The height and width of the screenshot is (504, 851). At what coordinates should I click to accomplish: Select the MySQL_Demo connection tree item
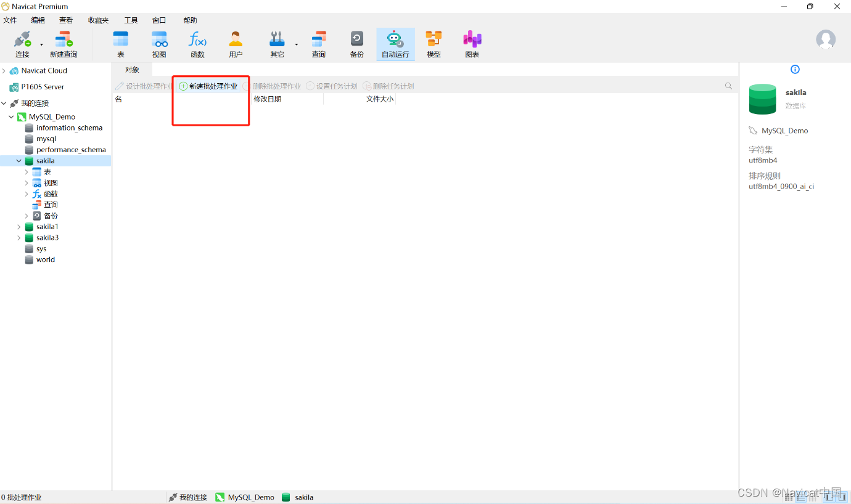click(x=52, y=116)
